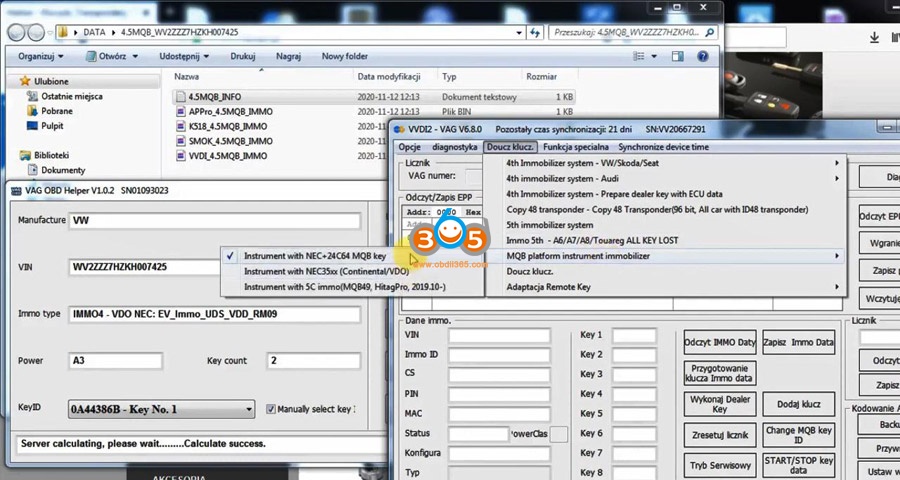900x480 pixels.
Task: Click the Ulubione star icon in sidebar
Action: pyautogui.click(x=25, y=81)
